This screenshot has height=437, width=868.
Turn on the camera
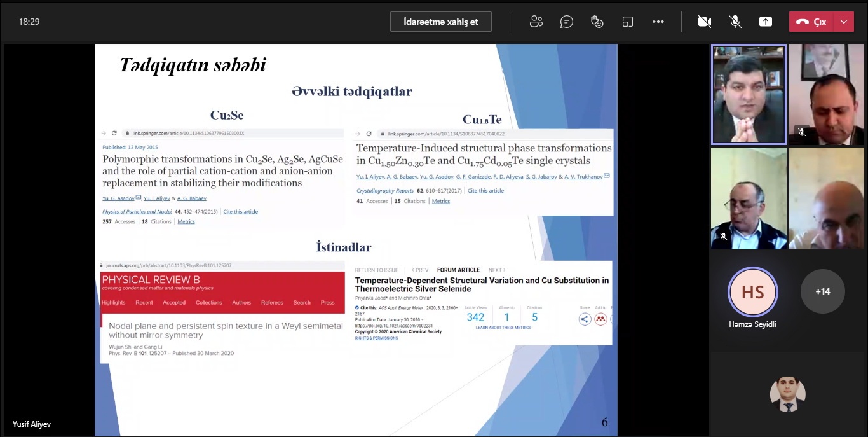(705, 22)
